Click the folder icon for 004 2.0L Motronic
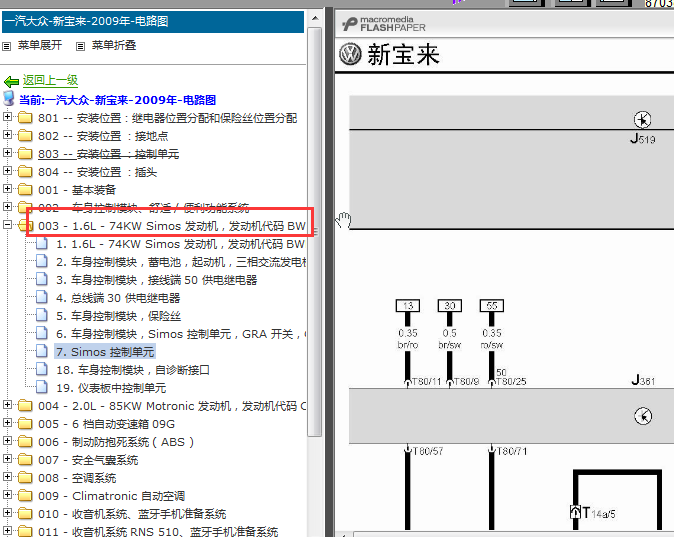Screen dimensions: 674x537 [x=25, y=405]
